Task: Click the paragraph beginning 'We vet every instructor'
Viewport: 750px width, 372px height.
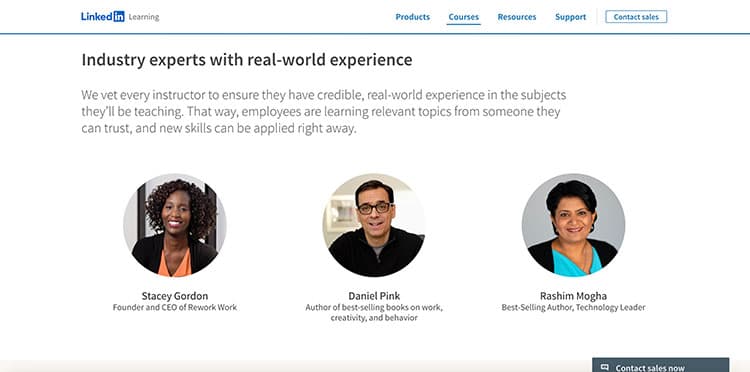Action: coord(324,112)
